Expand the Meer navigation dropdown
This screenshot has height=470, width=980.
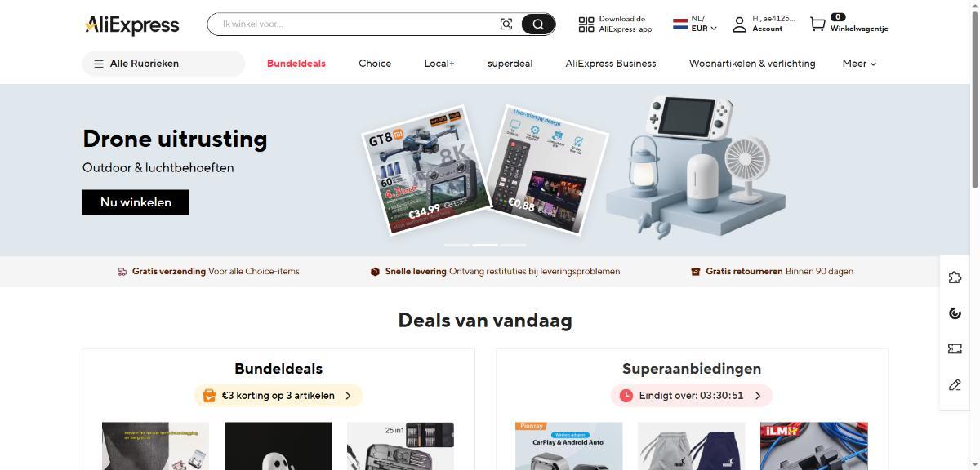pyautogui.click(x=859, y=64)
